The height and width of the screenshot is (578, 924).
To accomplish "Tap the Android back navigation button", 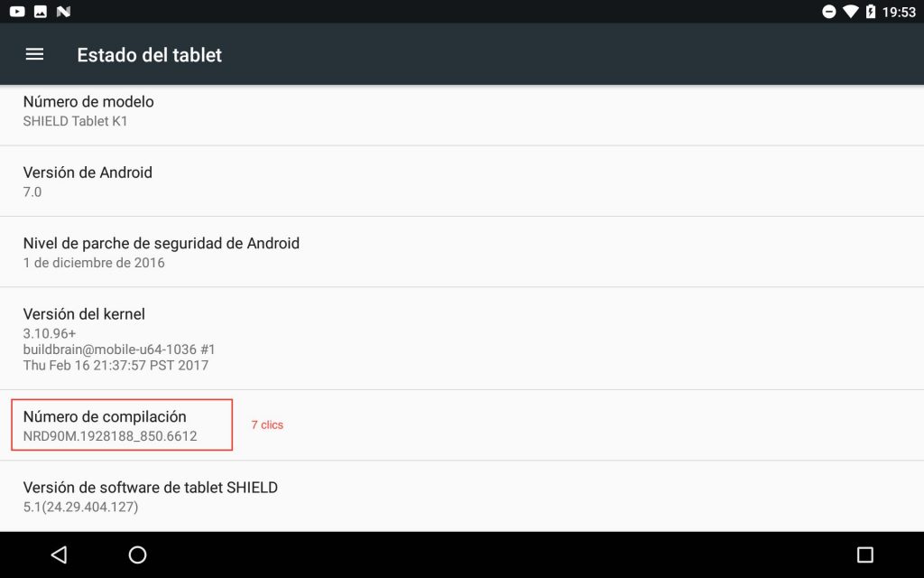I will pos(59,555).
